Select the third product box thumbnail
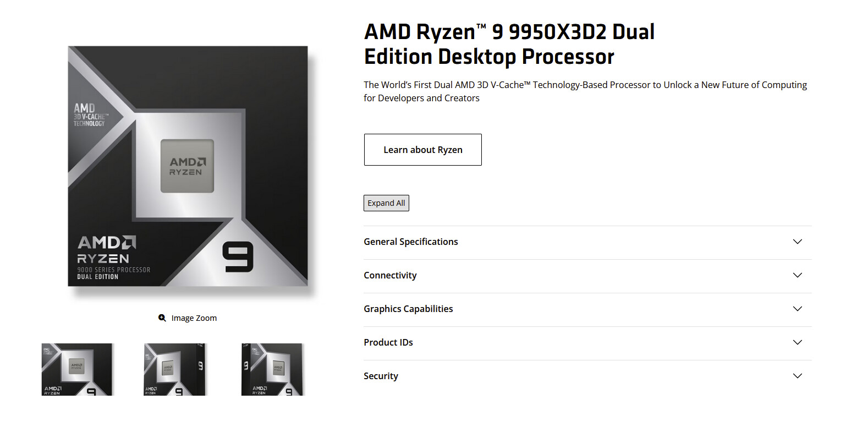 tap(272, 369)
